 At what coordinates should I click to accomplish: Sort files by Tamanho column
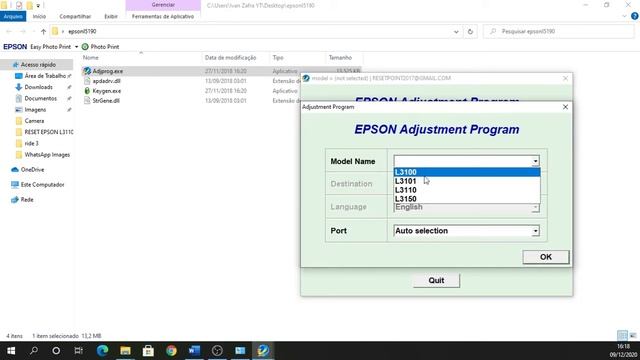pos(340,58)
